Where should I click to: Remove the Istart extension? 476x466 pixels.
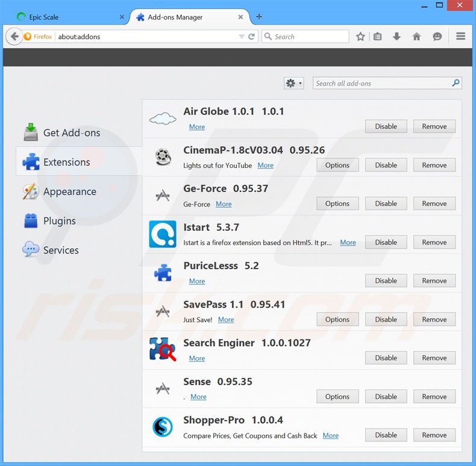pyautogui.click(x=434, y=242)
